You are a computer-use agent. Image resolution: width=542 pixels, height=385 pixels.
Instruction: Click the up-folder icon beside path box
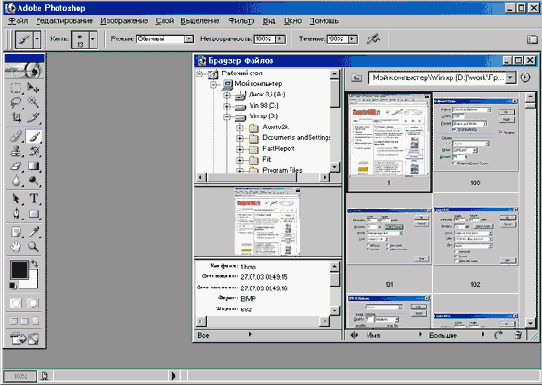pyautogui.click(x=356, y=78)
